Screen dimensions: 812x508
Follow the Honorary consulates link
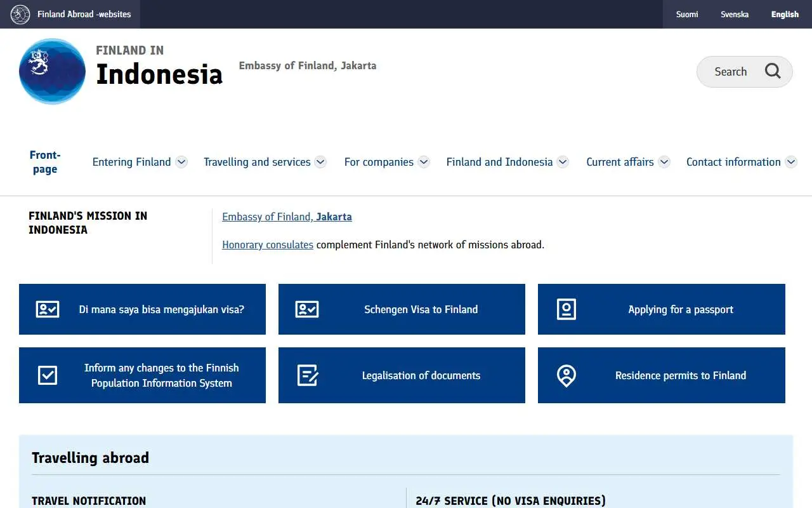click(268, 244)
